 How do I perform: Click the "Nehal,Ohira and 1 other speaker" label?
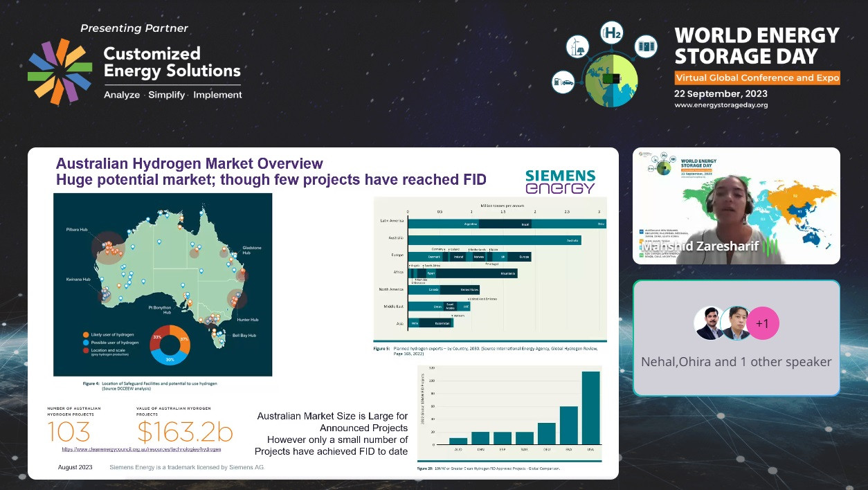(736, 361)
